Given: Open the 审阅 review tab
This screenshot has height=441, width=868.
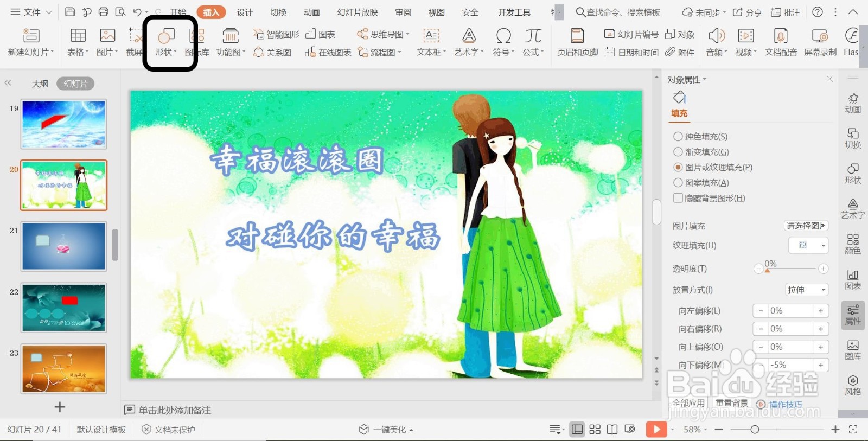Looking at the screenshot, I should 403,12.
